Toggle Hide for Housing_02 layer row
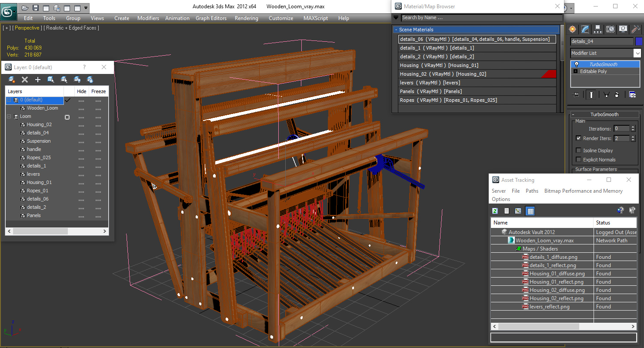Image resolution: width=644 pixels, height=348 pixels. pyautogui.click(x=81, y=125)
